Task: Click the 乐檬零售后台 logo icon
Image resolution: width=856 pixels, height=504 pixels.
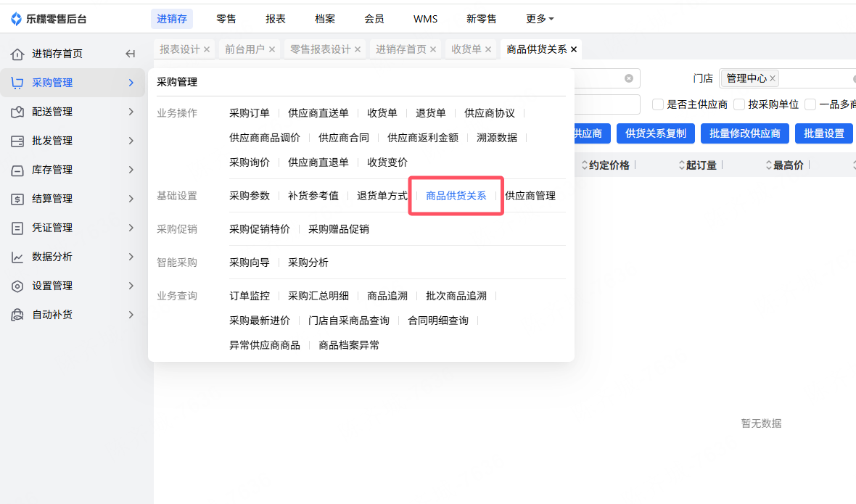Action: click(17, 19)
